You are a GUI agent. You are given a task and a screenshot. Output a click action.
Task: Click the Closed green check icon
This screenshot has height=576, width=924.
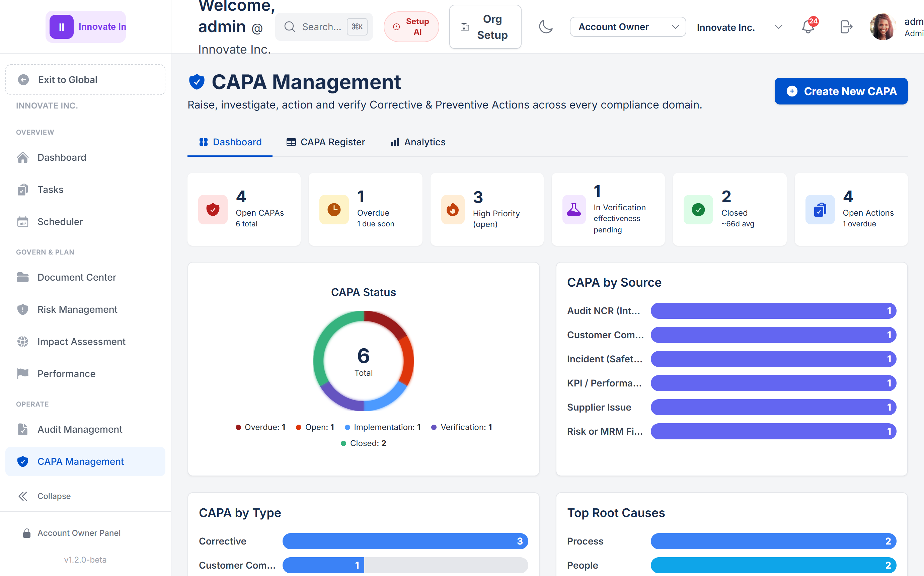698,210
